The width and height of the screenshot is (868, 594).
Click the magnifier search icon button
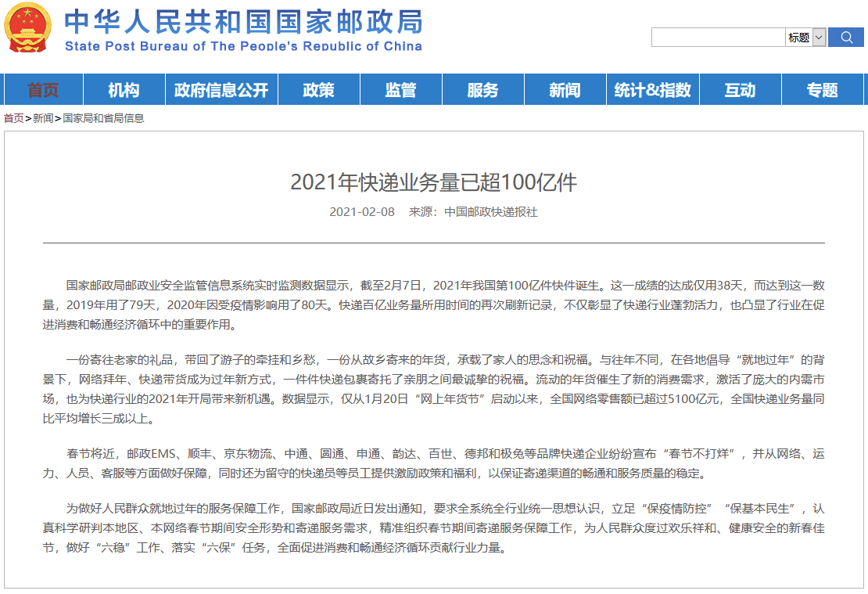[845, 37]
